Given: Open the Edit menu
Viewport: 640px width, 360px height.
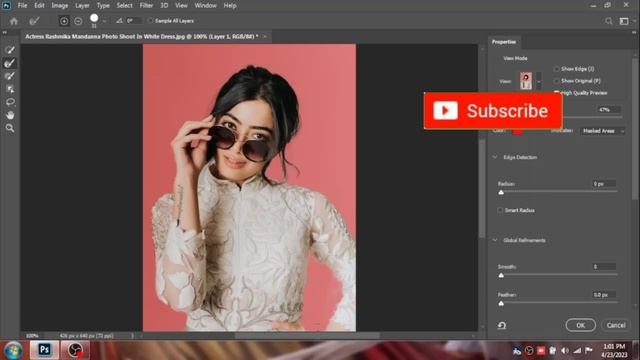Looking at the screenshot, I should pos(39,6).
